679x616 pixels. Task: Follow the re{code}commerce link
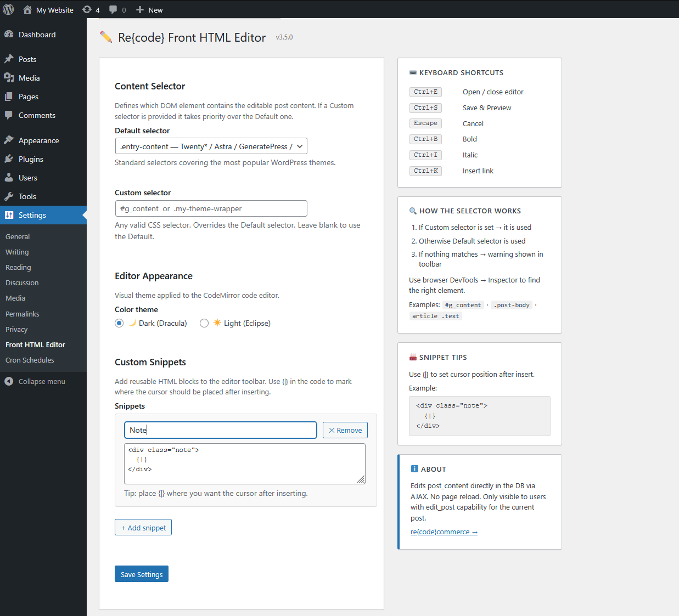click(444, 532)
